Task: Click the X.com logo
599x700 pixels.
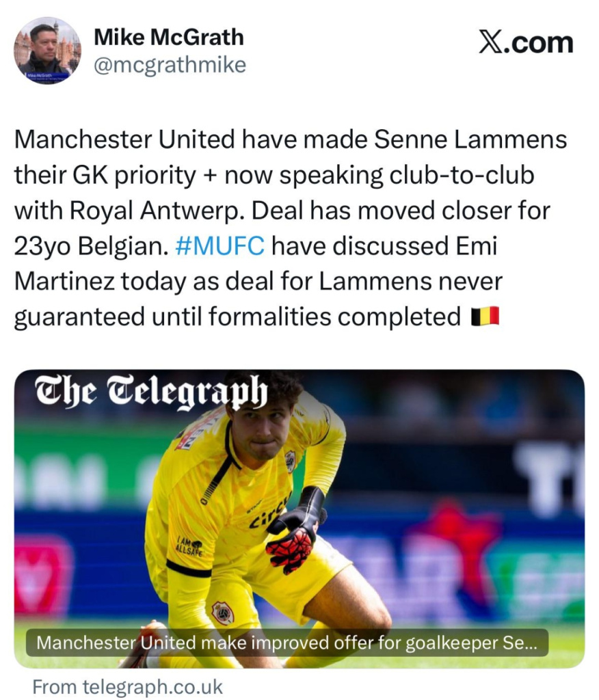Action: (526, 43)
